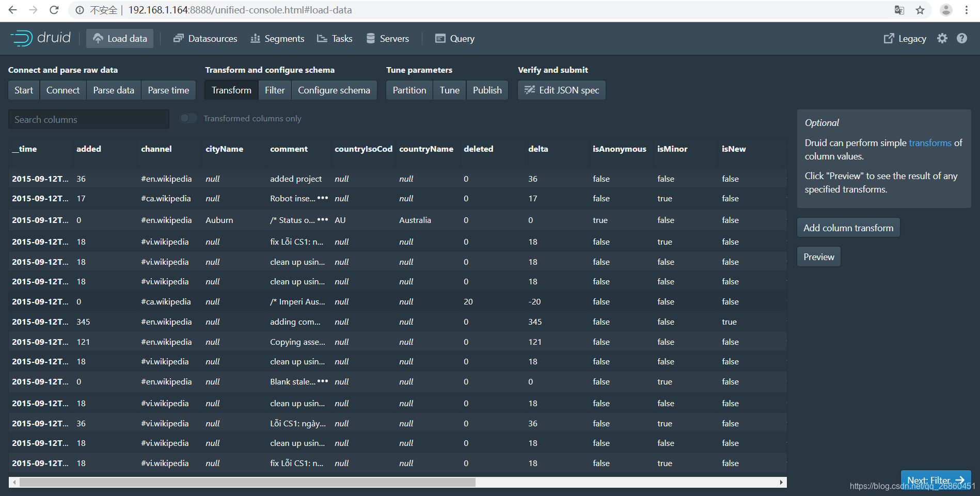
Task: Expand the 'Blank stale...' comment ellipsis
Action: pyautogui.click(x=323, y=381)
